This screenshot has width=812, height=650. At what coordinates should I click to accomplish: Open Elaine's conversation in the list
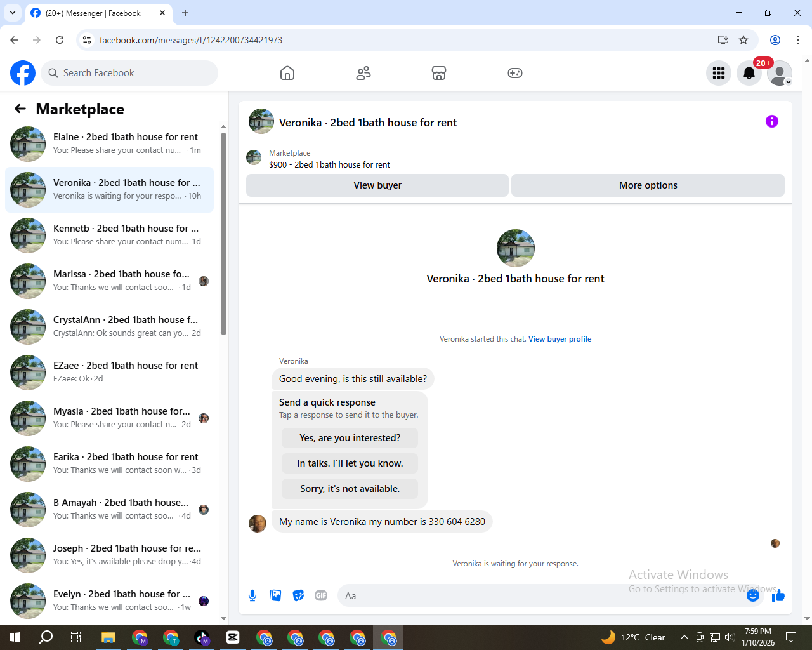point(109,144)
